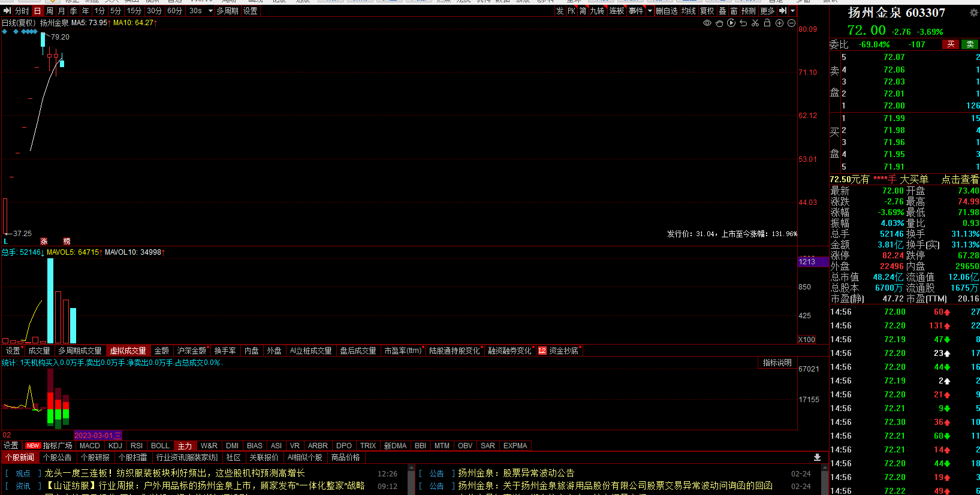The image size is (980, 495).
Task: Open the 个股公告 tab
Action: [x=58, y=457]
